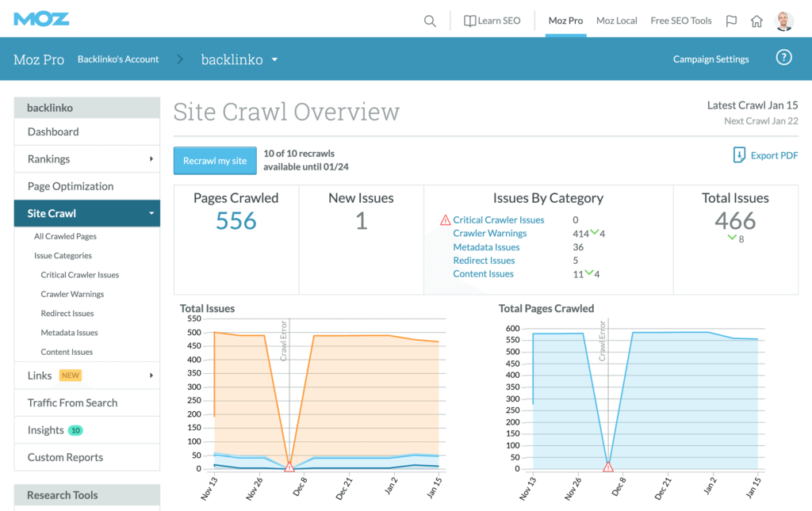Click Next Crawl Jan 22 text

(760, 121)
